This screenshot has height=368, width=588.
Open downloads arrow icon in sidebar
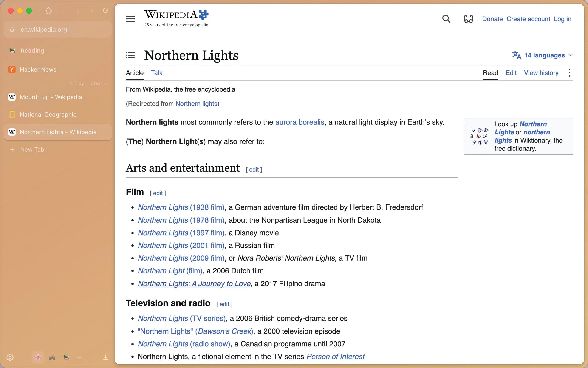click(x=105, y=357)
